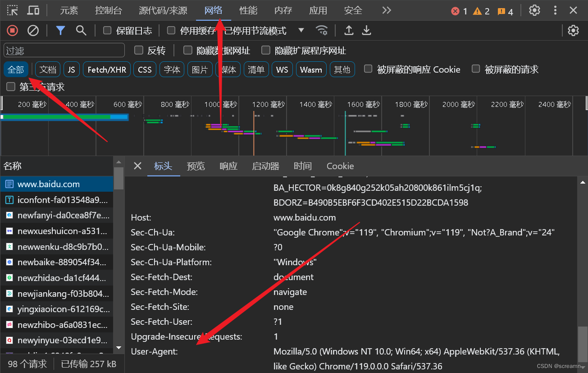588x373 pixels.
Task: Enable the 保留日志 checkbox
Action: [107, 30]
